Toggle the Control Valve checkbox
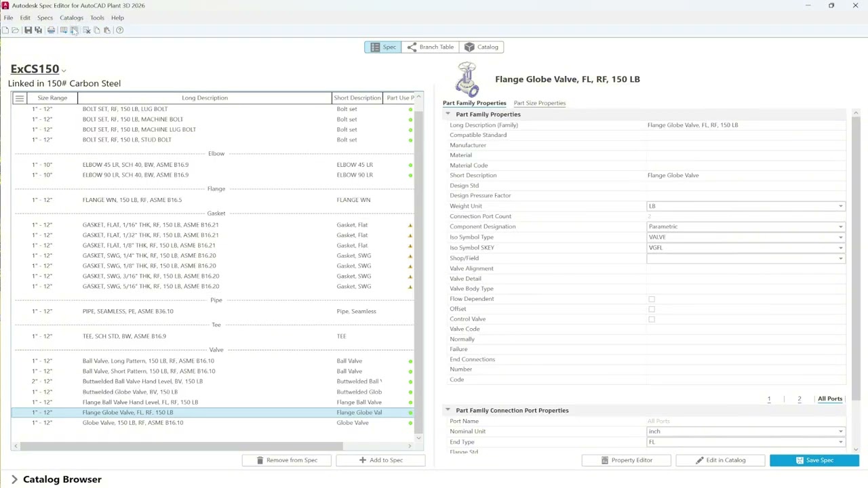The width and height of the screenshot is (868, 488). pos(652,319)
